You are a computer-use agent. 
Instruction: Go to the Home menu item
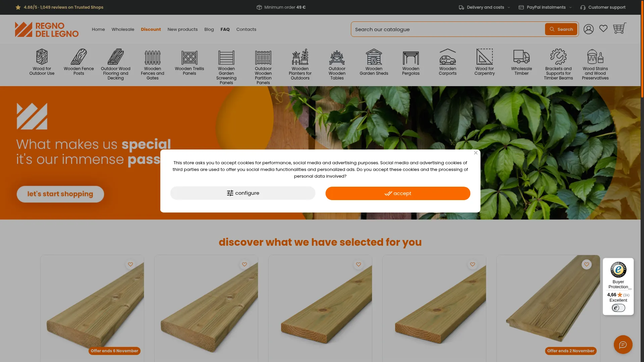(98, 29)
